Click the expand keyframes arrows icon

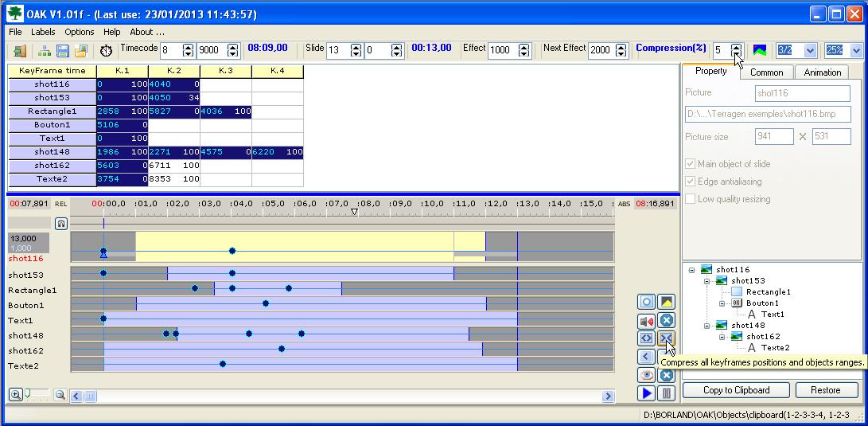click(x=647, y=338)
